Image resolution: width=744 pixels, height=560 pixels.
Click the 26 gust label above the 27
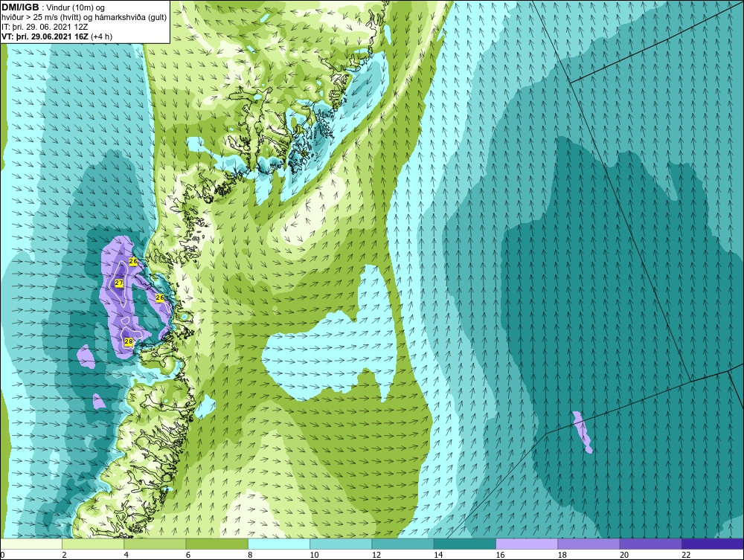[x=133, y=261]
